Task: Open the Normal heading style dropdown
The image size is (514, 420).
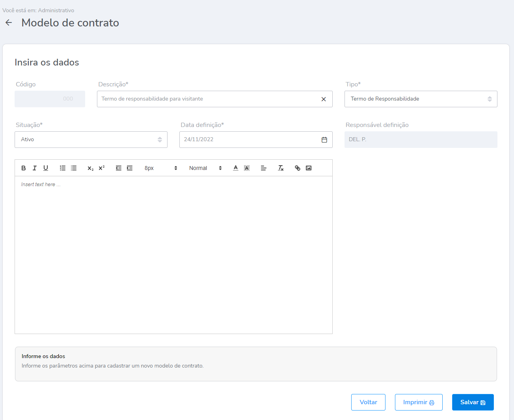Action: [205, 168]
